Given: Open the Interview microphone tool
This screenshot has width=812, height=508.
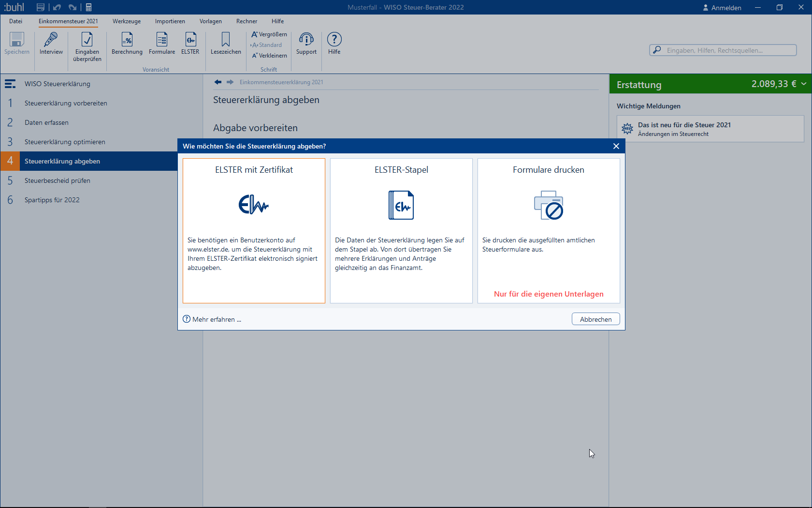Looking at the screenshot, I should click(51, 44).
